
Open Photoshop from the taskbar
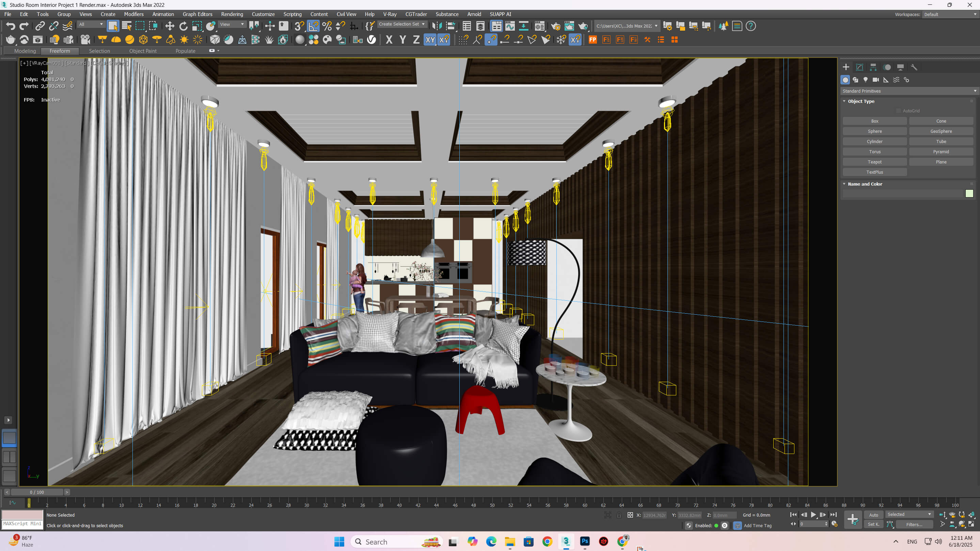point(585,541)
